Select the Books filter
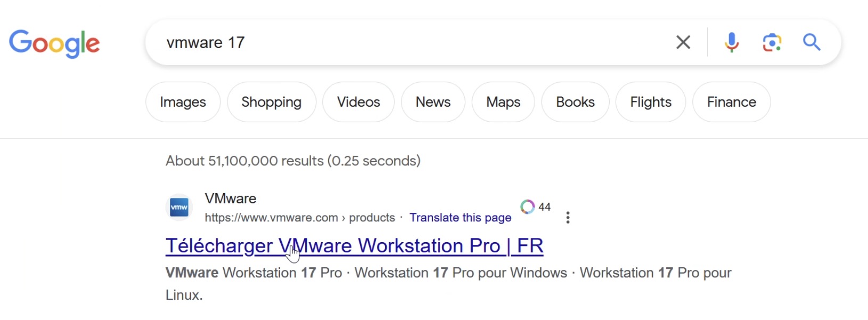The height and width of the screenshot is (320, 868). [x=575, y=102]
